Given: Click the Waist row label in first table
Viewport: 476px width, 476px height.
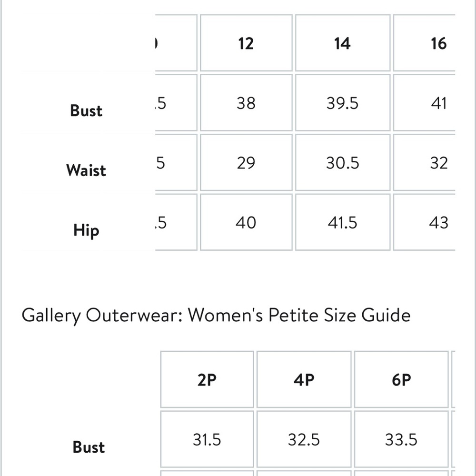Looking at the screenshot, I should click(x=86, y=170).
